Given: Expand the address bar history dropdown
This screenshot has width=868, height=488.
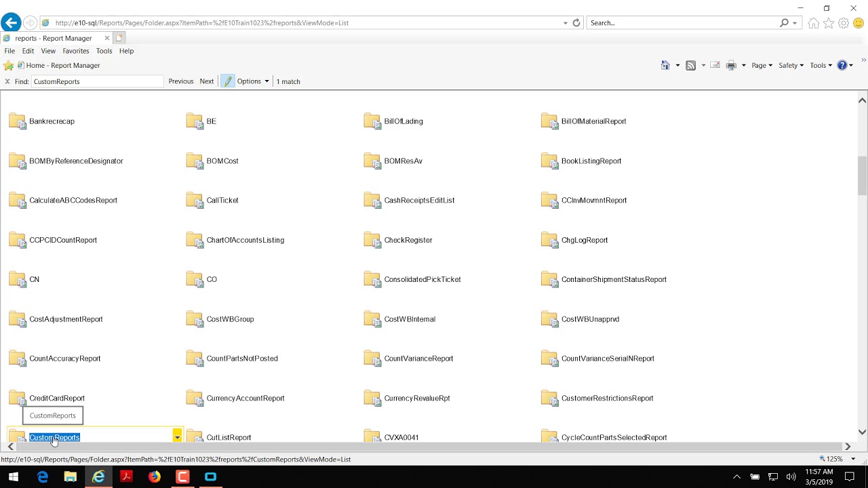Looking at the screenshot, I should coord(565,23).
